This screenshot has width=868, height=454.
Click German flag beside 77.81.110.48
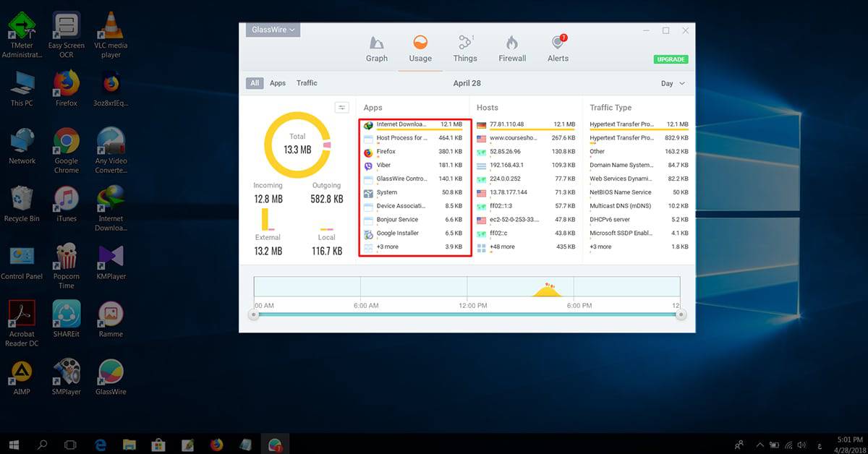[x=482, y=124]
